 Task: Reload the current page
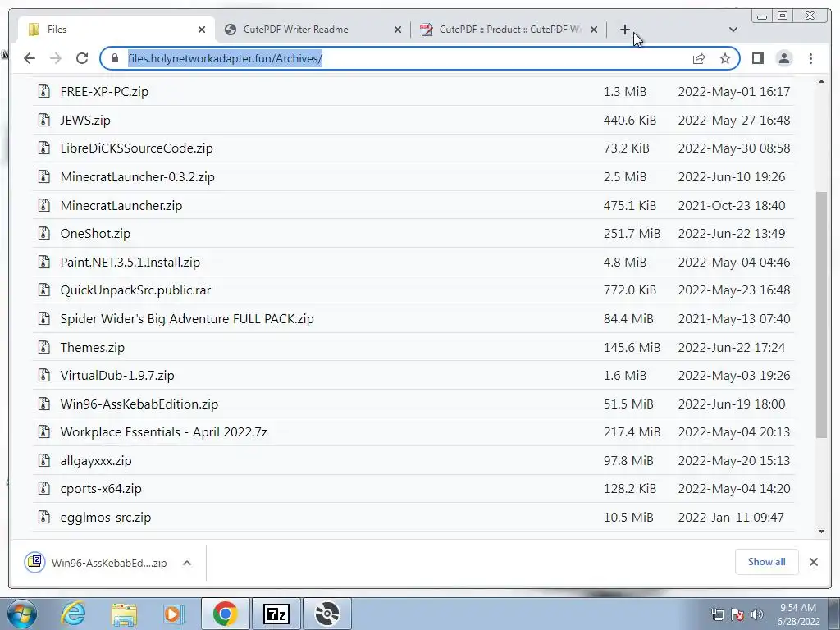point(82,58)
